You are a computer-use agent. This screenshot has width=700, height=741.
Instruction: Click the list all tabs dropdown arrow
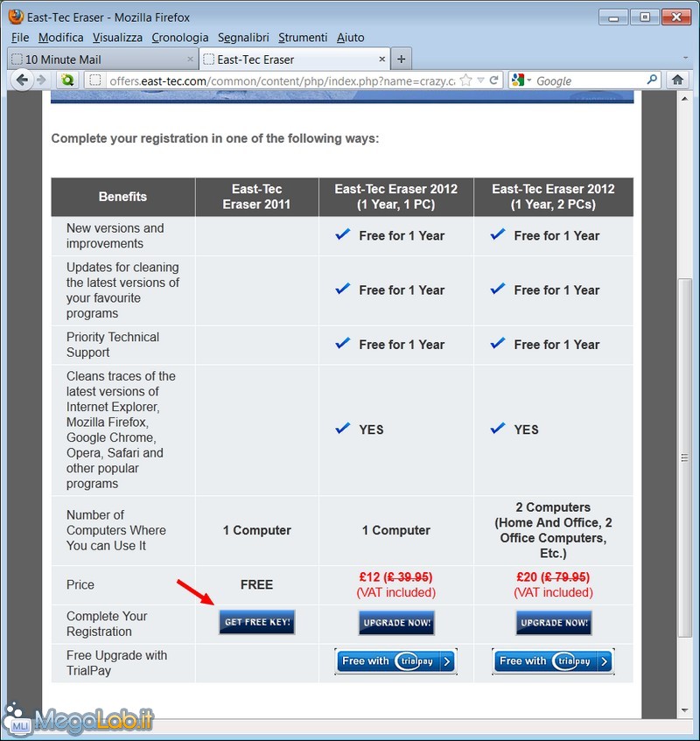[x=685, y=58]
